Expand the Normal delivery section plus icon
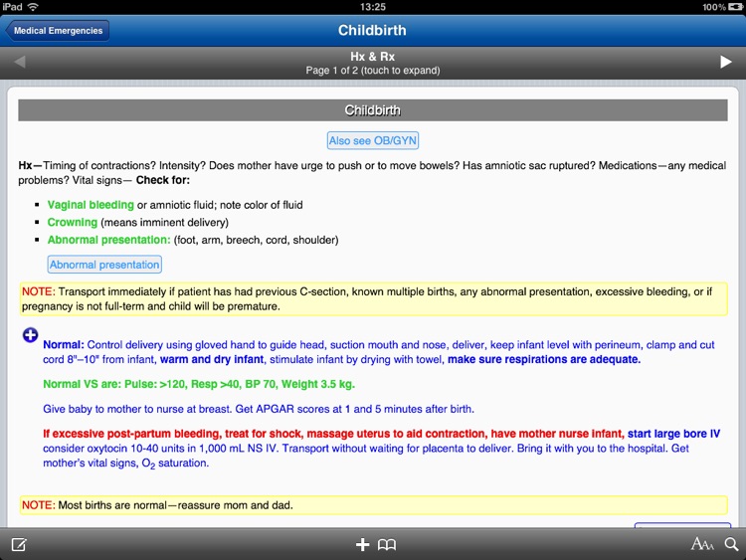The width and height of the screenshot is (746, 560). (x=31, y=335)
